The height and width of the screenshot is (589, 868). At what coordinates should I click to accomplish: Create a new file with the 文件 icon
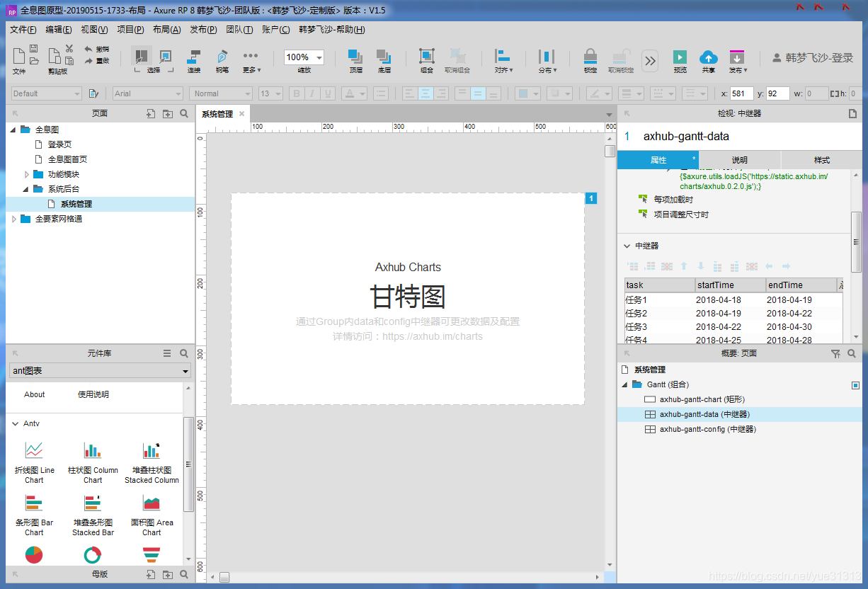(x=18, y=56)
